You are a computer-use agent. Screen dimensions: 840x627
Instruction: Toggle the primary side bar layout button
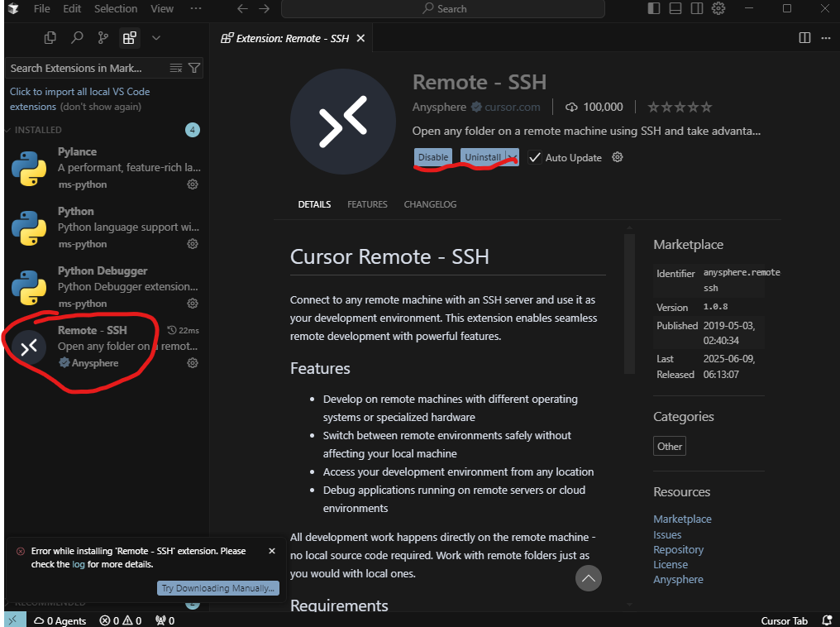coord(654,9)
